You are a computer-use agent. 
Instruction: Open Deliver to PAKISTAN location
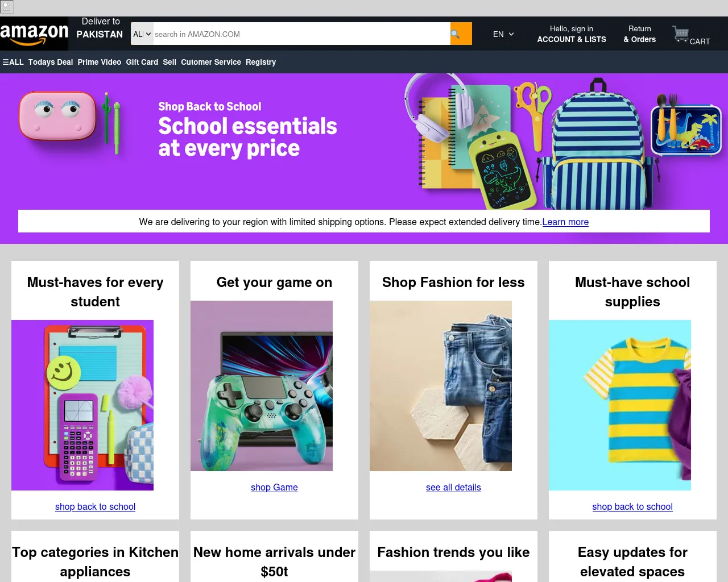tap(100, 28)
